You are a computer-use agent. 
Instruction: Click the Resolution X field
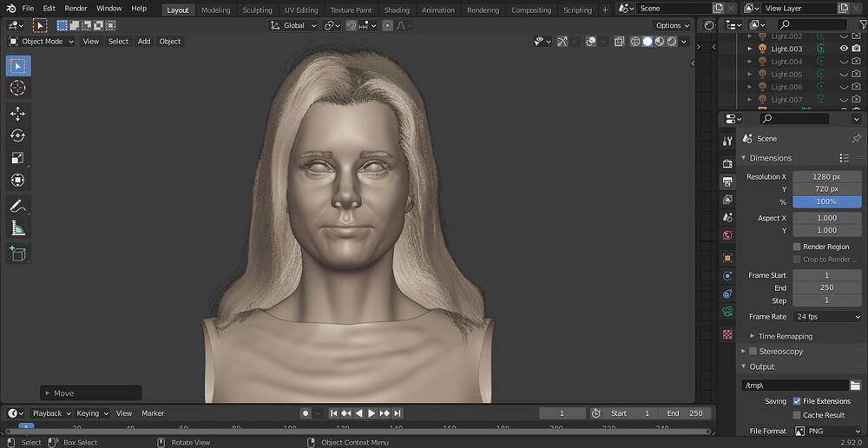point(826,176)
